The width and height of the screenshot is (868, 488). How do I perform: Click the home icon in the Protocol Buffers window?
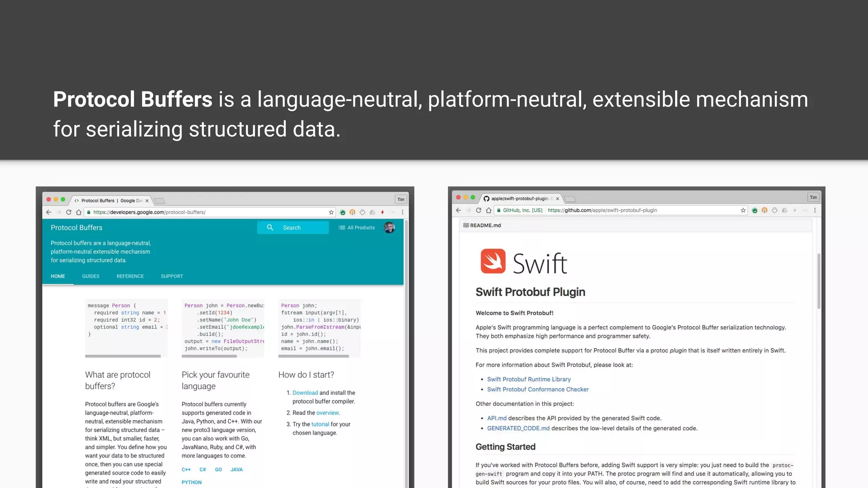click(x=79, y=212)
